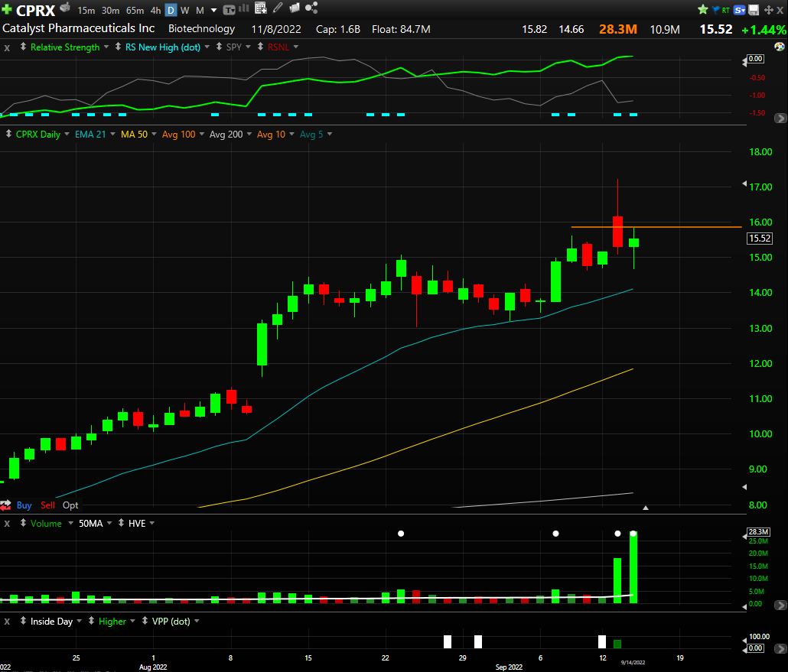The height and width of the screenshot is (672, 788).
Task: Open the Inside Day dropdown
Action: tap(80, 622)
